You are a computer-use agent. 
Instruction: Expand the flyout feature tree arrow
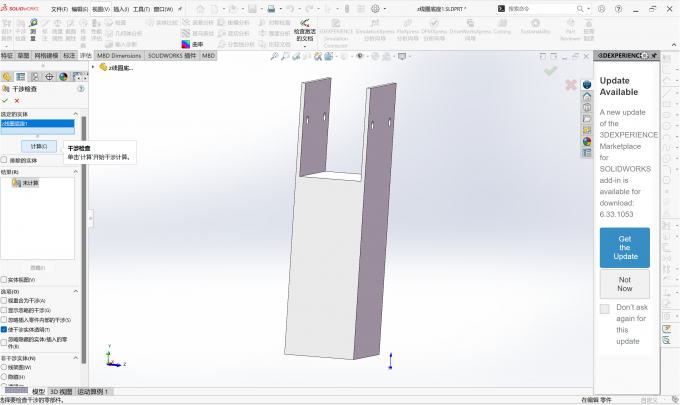[93, 67]
